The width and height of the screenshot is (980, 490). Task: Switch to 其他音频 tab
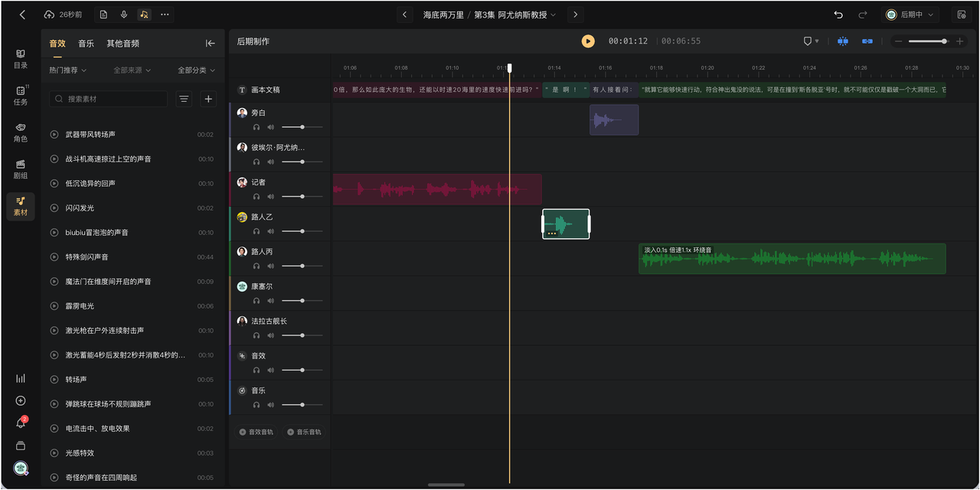point(122,44)
